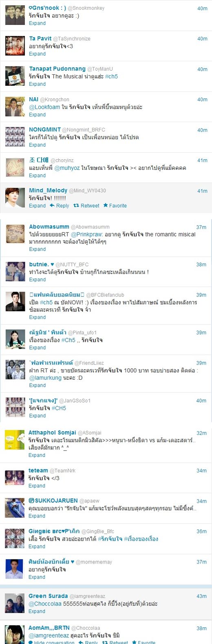Image resolution: width=212 pixels, height=644 pixels.
Task: Open the BFCBiefanclub avatar image
Action: click(15, 302)
